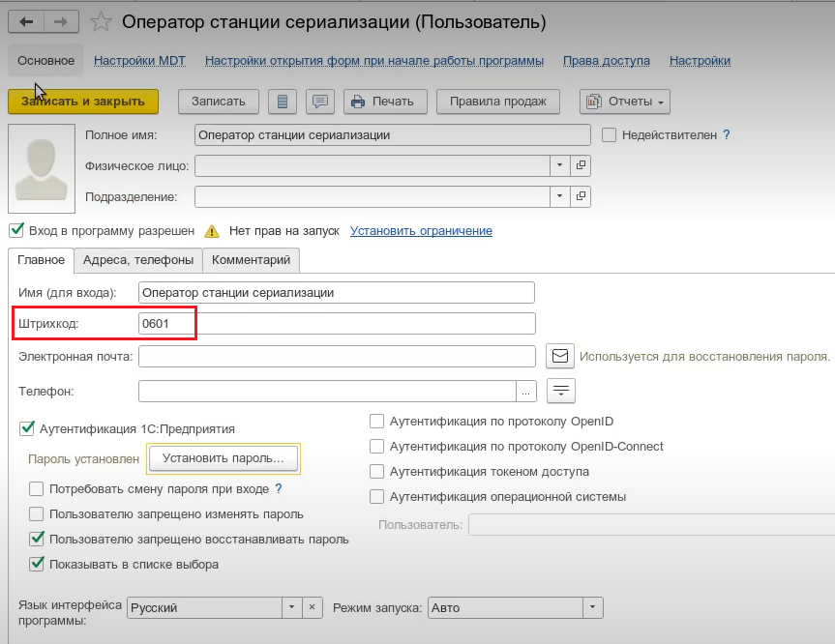
Task: Open the Отчеты dropdown menu
Action: click(624, 102)
